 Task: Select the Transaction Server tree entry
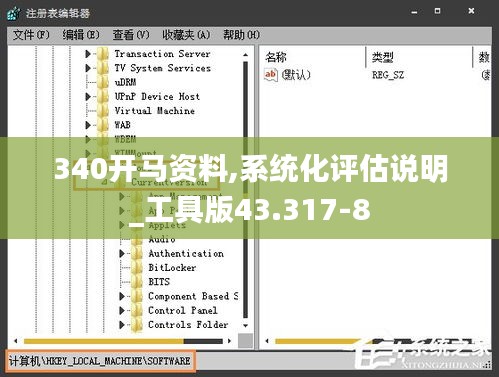pyautogui.click(x=162, y=54)
